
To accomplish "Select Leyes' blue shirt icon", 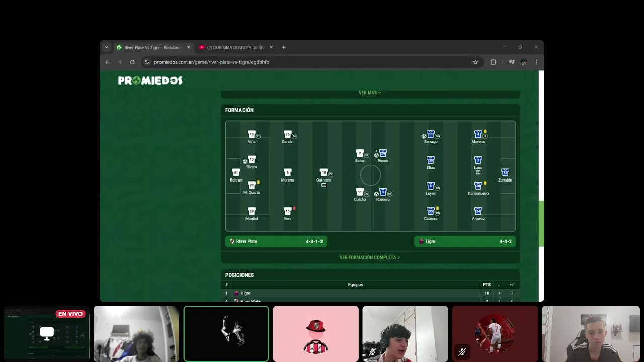I will click(430, 186).
